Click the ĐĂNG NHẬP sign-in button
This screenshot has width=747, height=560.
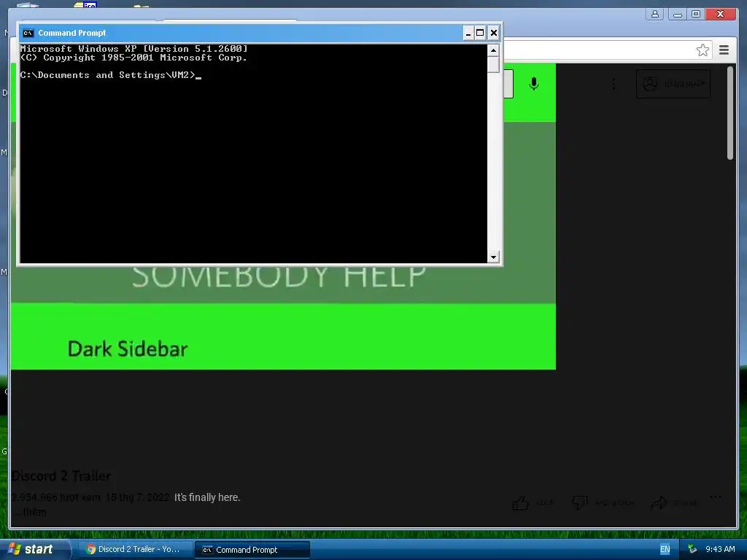tap(673, 85)
